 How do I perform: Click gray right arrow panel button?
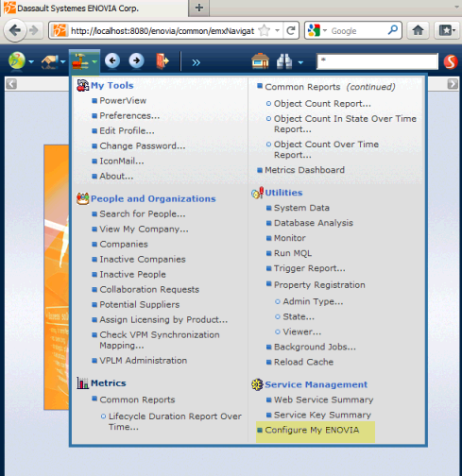click(x=453, y=84)
